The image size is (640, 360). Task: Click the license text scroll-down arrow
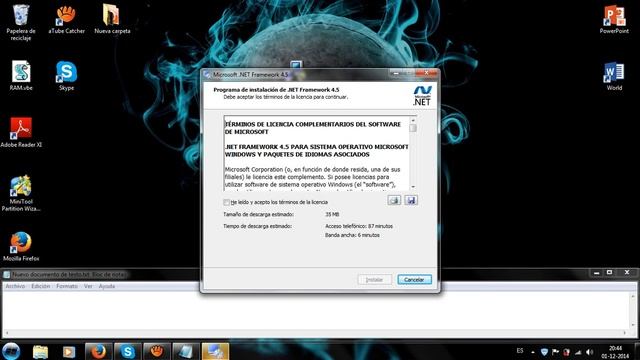click(x=413, y=187)
